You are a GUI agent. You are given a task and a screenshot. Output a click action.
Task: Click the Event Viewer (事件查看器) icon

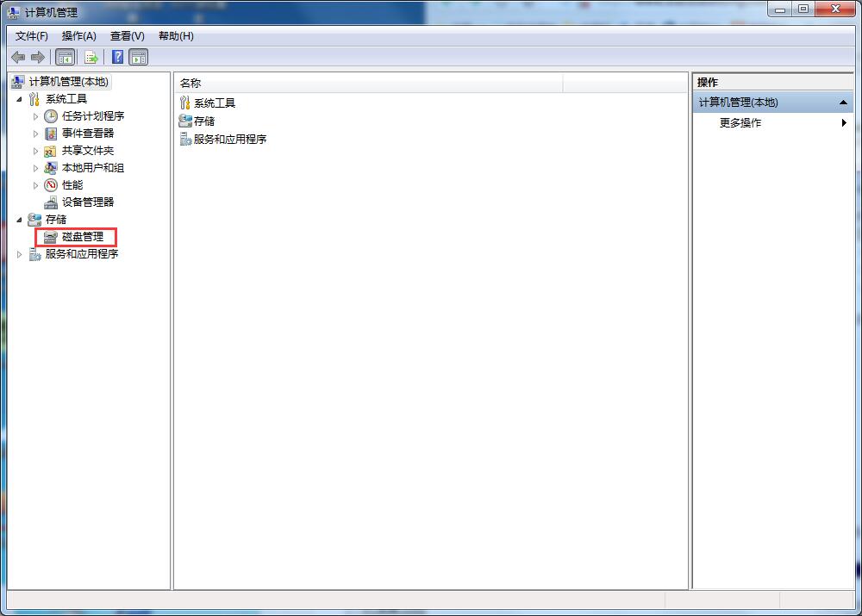pos(50,133)
